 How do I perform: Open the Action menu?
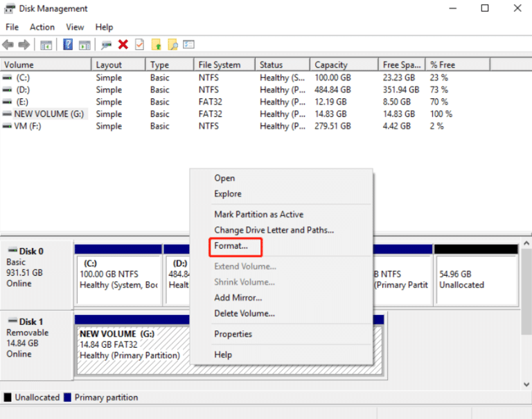[42, 27]
